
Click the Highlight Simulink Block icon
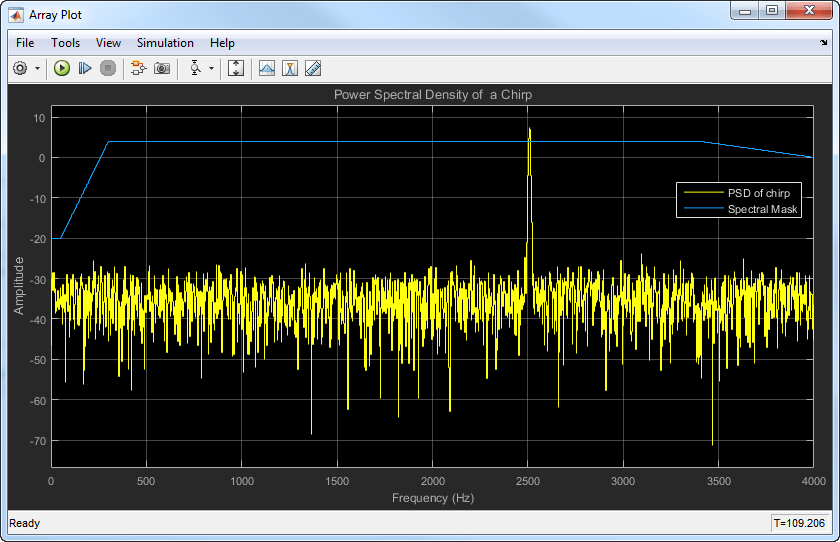pos(138,69)
